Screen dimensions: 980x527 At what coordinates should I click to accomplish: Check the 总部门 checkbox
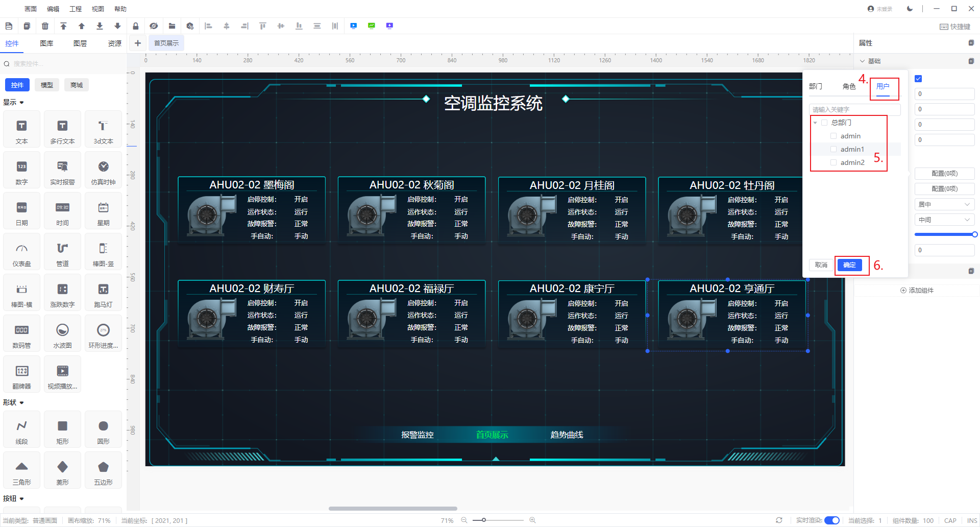[x=824, y=123]
